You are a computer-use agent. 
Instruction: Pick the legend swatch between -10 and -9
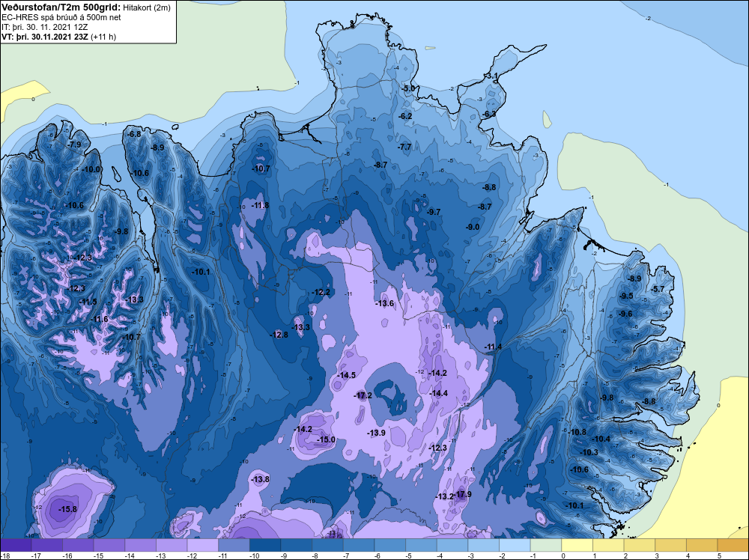pos(265,545)
